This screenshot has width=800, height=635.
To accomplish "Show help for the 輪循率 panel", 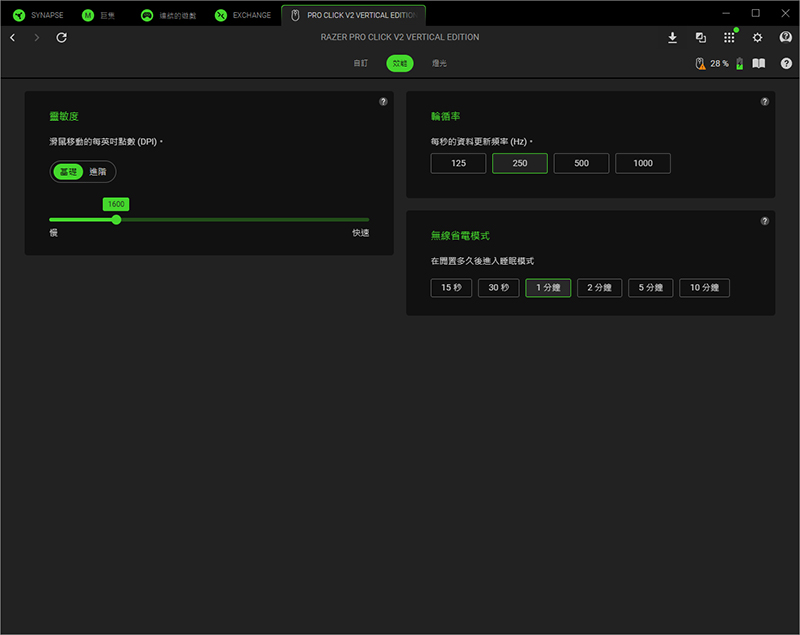I will pyautogui.click(x=765, y=101).
